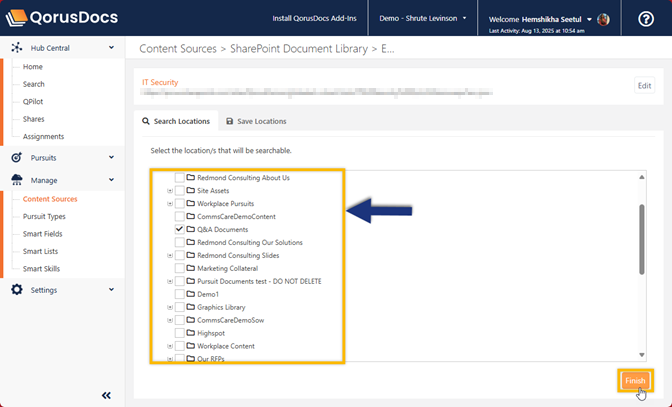672x407 pixels.
Task: Click the help question mark icon
Action: point(645,19)
